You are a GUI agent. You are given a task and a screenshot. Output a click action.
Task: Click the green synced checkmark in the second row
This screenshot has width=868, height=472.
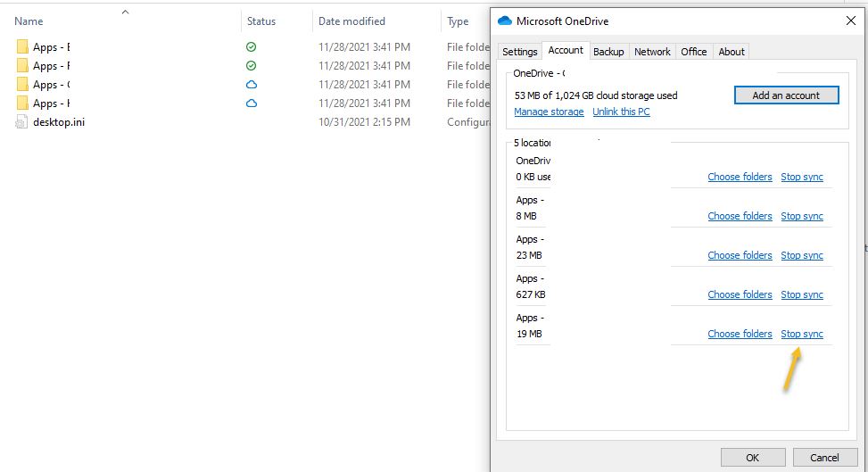point(252,66)
